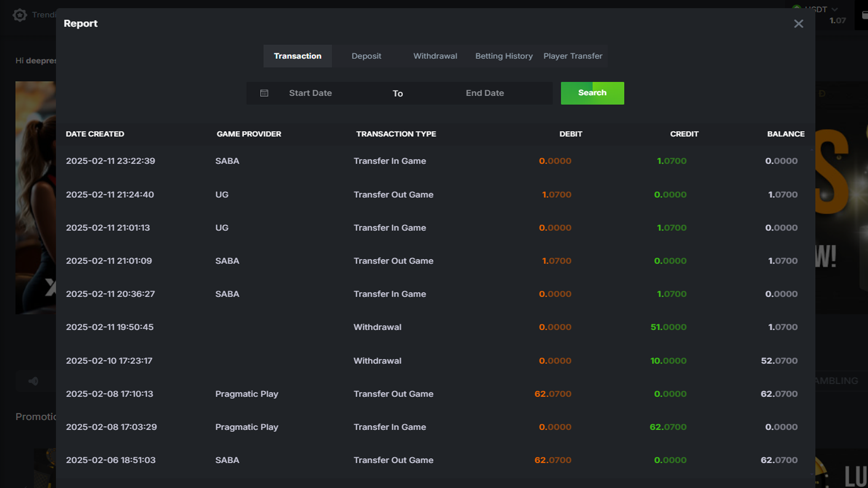Click the DATE CREATED column header
The width and height of the screenshot is (868, 488).
tap(95, 134)
